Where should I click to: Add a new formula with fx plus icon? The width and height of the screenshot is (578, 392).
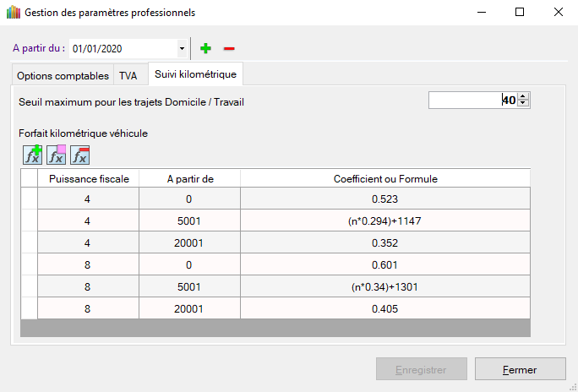point(33,155)
